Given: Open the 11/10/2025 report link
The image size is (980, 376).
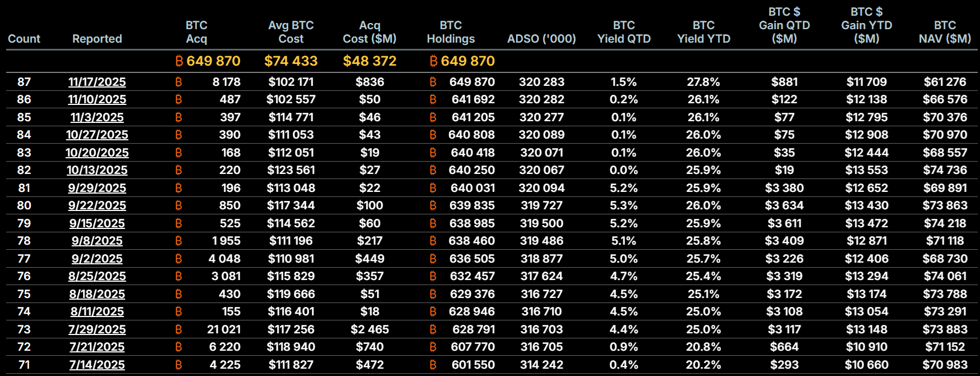Looking at the screenshot, I should [x=97, y=99].
